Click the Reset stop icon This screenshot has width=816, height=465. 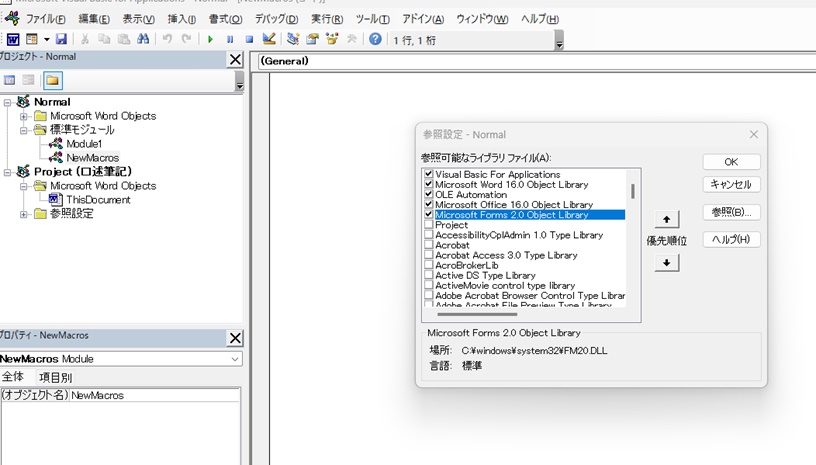coord(249,39)
